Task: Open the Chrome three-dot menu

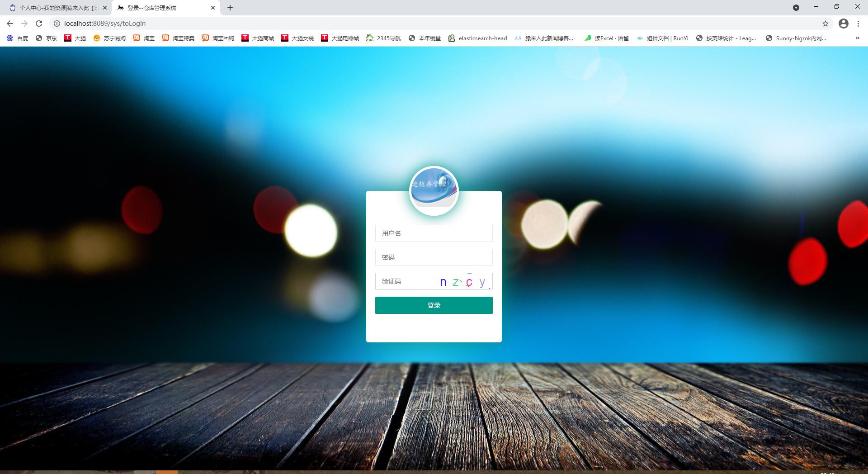Action: click(x=858, y=24)
